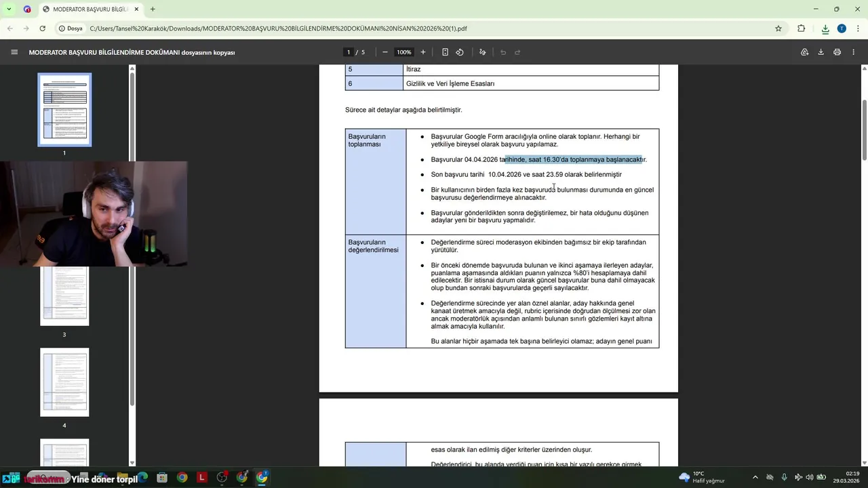Screen dimensions: 868x488
Task: Go back using browser back arrow
Action: click(x=10, y=28)
